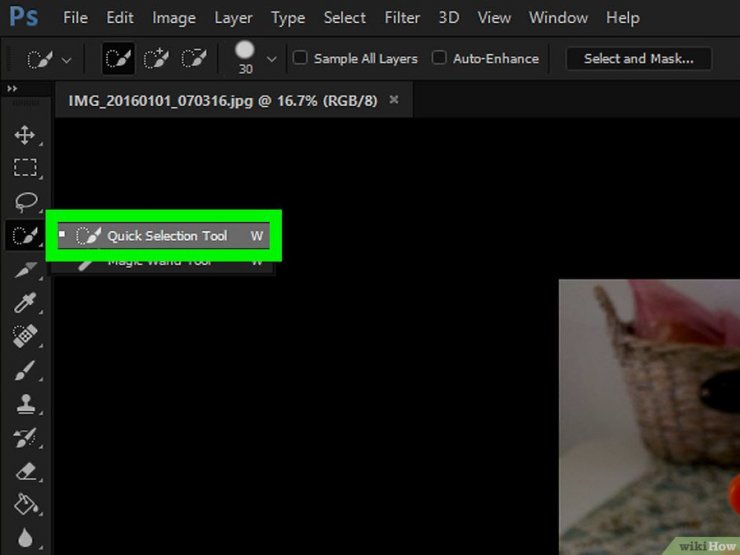The width and height of the screenshot is (740, 555).
Task: Select the Clone Stamp tool
Action: click(24, 404)
